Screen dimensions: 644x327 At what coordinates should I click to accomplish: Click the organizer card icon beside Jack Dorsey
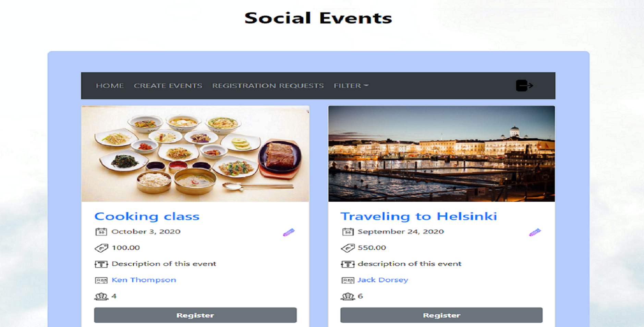click(x=348, y=280)
